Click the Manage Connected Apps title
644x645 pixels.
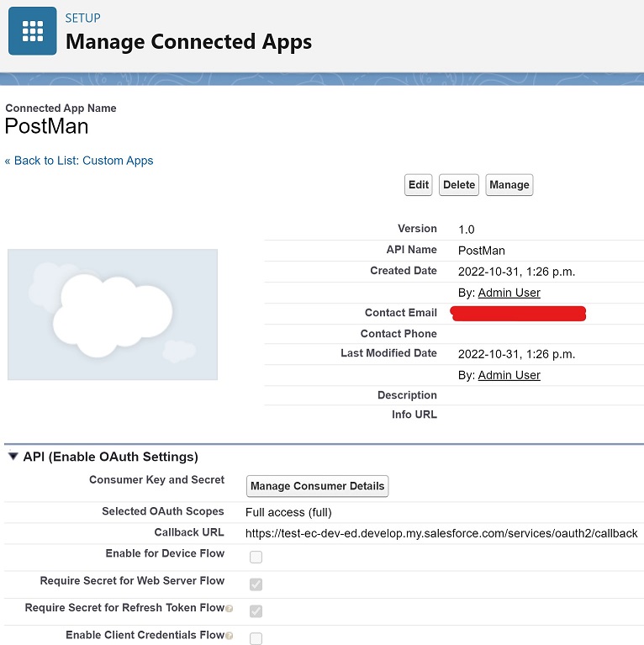pyautogui.click(x=189, y=41)
